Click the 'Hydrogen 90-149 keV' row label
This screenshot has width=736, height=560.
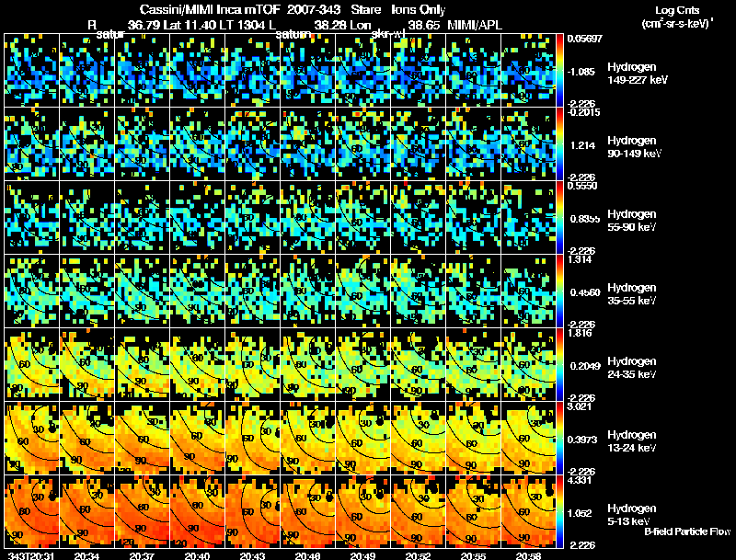click(x=635, y=147)
